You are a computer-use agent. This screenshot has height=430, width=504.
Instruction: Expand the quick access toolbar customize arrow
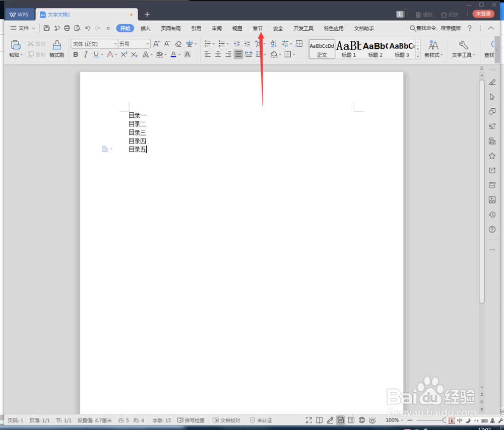pyautogui.click(x=108, y=28)
